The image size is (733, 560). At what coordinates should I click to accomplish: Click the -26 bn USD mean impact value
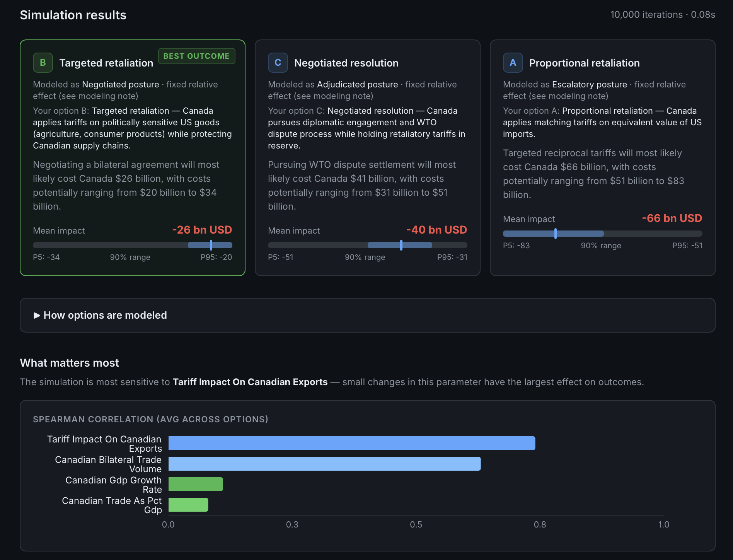coord(202,230)
